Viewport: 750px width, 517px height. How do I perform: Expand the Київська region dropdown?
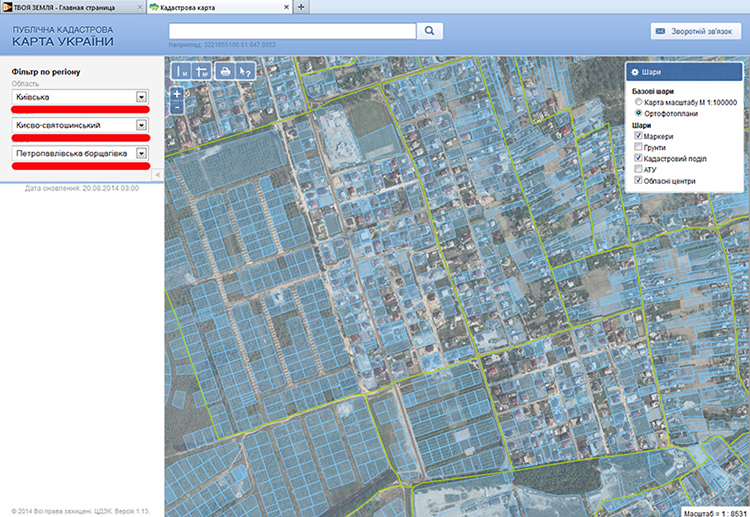tap(141, 97)
